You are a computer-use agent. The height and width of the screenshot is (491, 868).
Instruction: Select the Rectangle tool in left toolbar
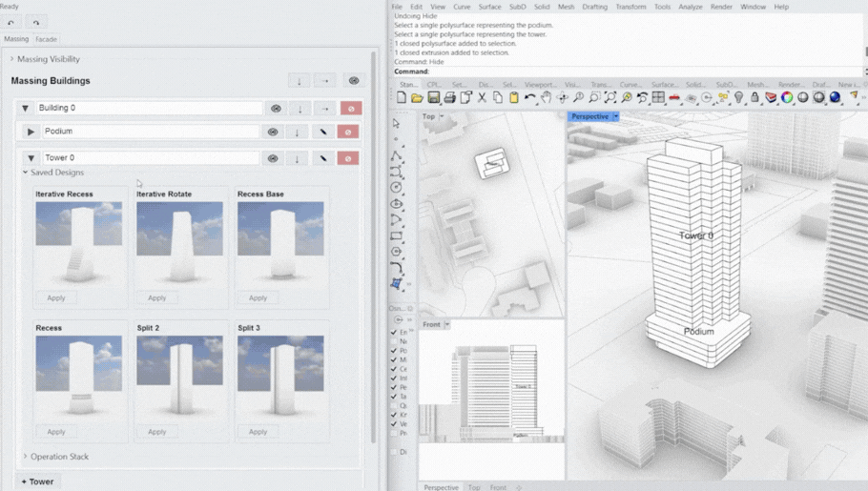click(x=396, y=235)
